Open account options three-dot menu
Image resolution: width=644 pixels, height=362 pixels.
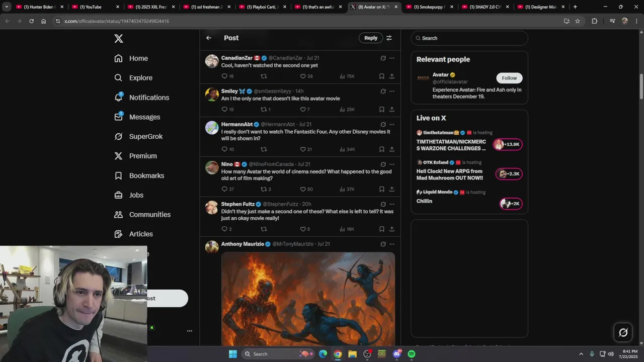click(190, 331)
